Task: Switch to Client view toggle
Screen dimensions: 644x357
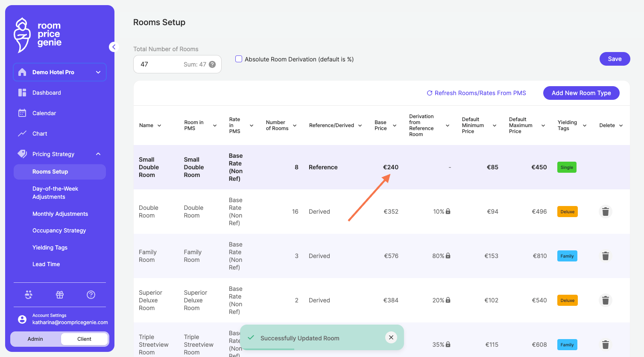Action: 84,339
